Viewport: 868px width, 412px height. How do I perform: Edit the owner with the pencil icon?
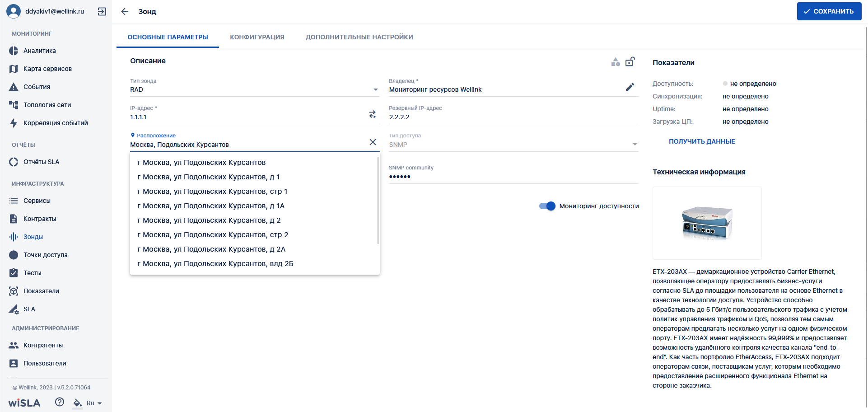click(630, 87)
